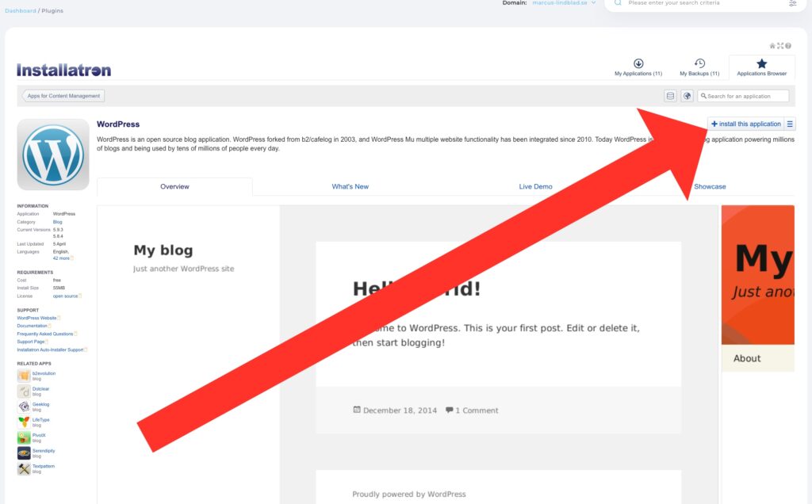This screenshot has width=812, height=504.
Task: Open the My Applications (11) tab
Action: [x=638, y=68]
